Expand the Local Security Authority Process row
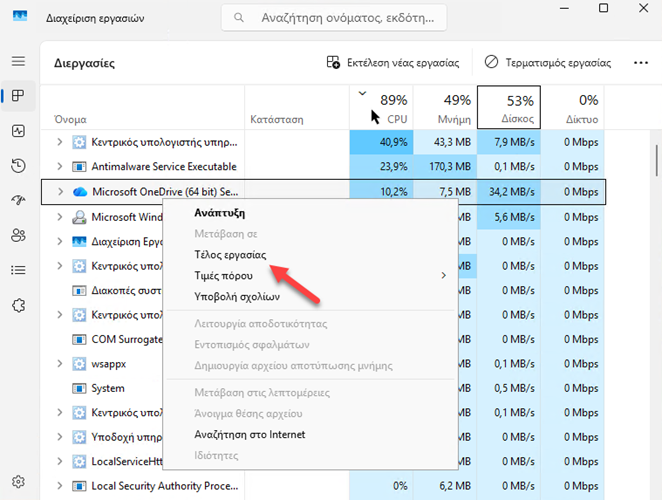 (60, 486)
